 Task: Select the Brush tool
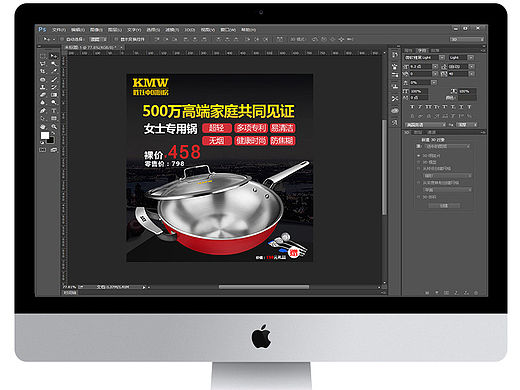(x=54, y=80)
